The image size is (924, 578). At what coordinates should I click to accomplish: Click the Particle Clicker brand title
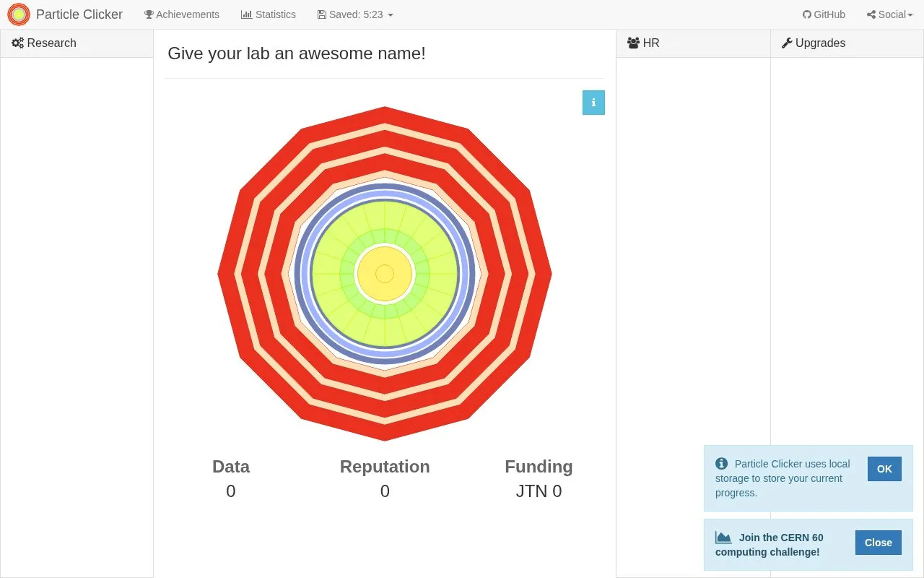tap(79, 14)
